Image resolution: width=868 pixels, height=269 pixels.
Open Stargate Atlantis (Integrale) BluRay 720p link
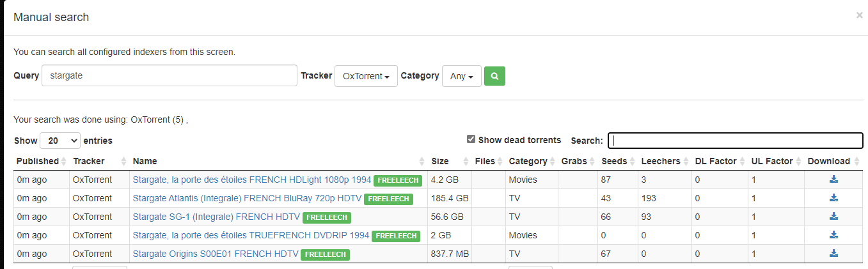pos(247,198)
